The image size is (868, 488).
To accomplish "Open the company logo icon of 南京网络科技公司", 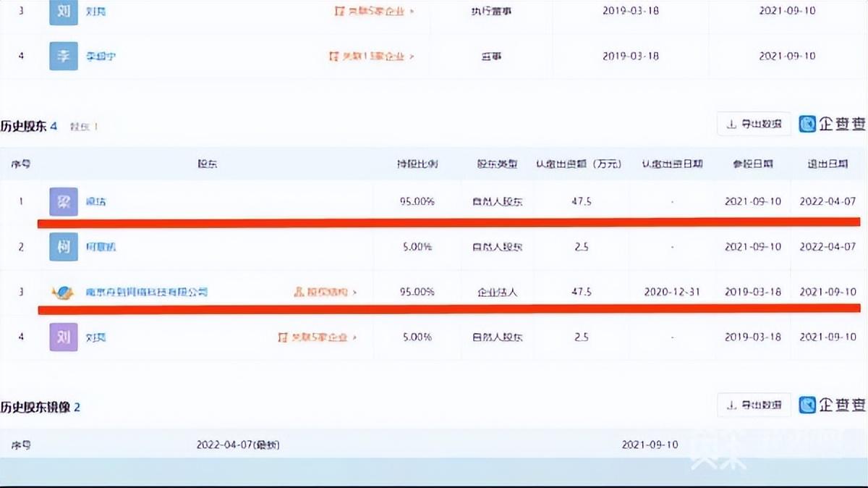I will pos(64,292).
